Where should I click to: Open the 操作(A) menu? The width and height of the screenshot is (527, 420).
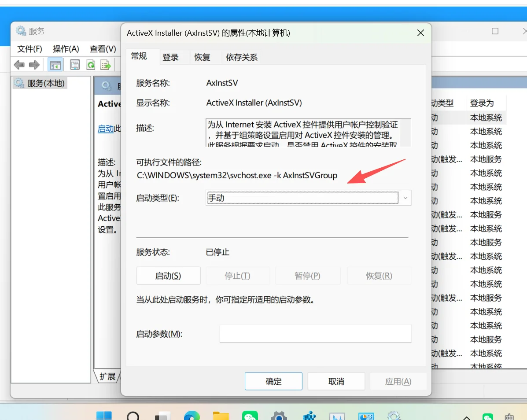pyautogui.click(x=66, y=49)
